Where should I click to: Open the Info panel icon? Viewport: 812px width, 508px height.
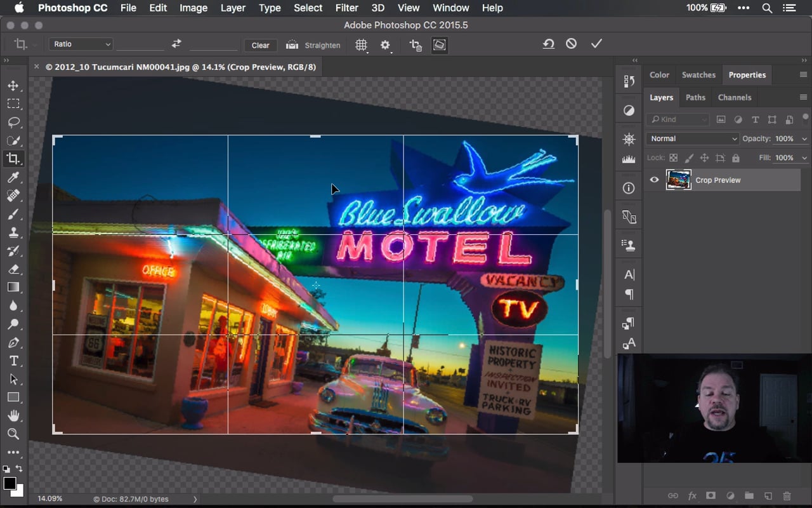(x=629, y=188)
